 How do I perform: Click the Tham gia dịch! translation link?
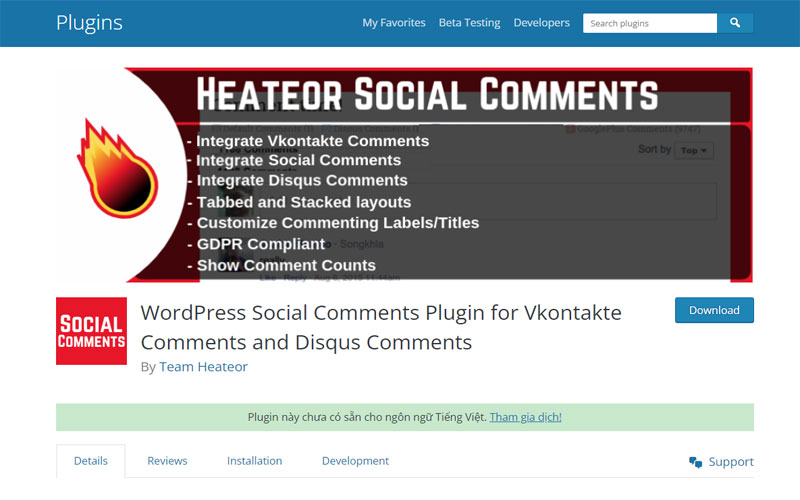coord(526,417)
